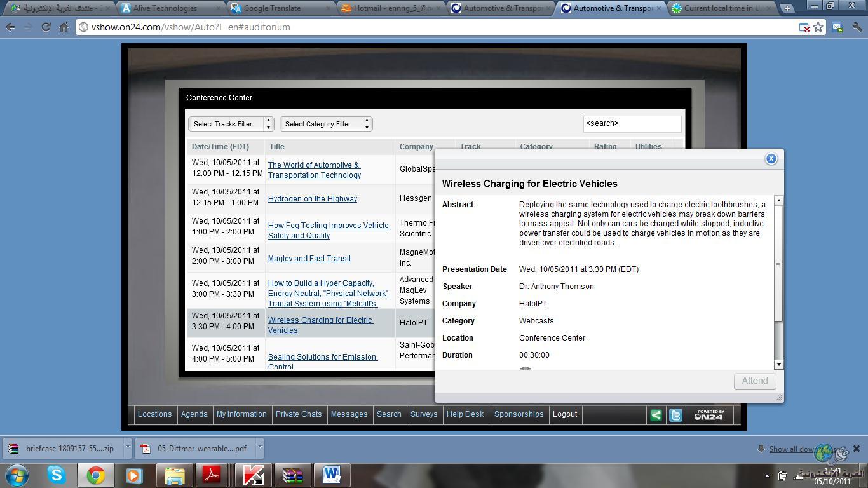868x488 pixels.
Task: Open 05_Dittmar_wearable pdf download
Action: click(x=194, y=448)
